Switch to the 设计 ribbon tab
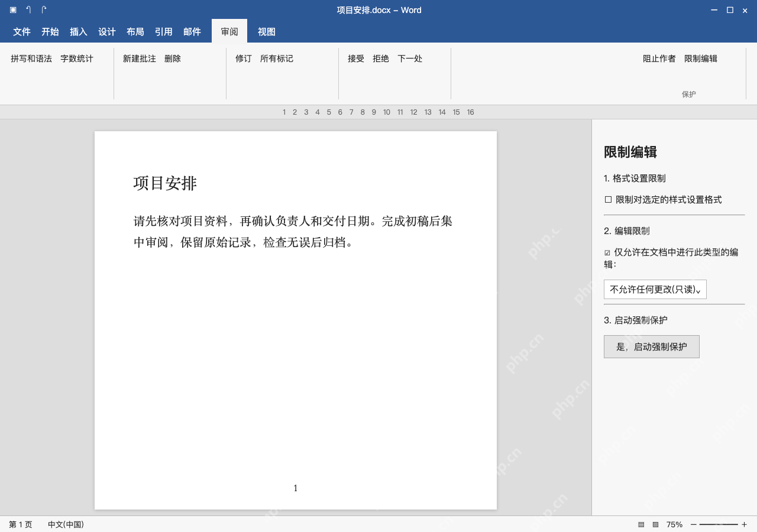The width and height of the screenshot is (757, 532). click(x=107, y=32)
